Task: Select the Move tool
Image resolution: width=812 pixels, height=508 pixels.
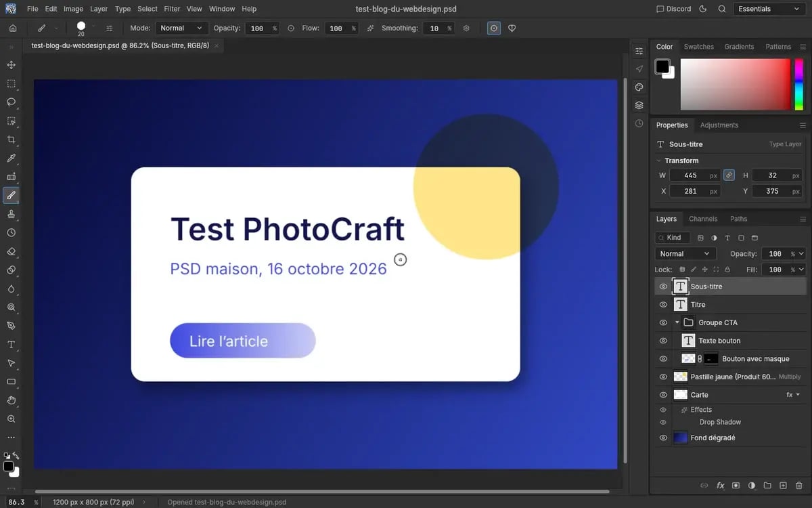Action: coord(11,65)
